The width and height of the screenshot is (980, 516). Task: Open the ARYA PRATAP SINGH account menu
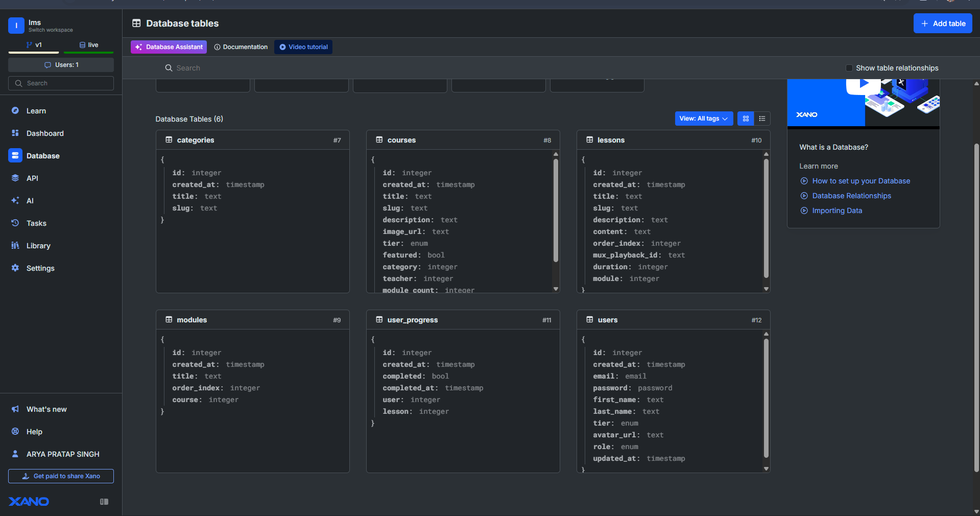[60, 454]
